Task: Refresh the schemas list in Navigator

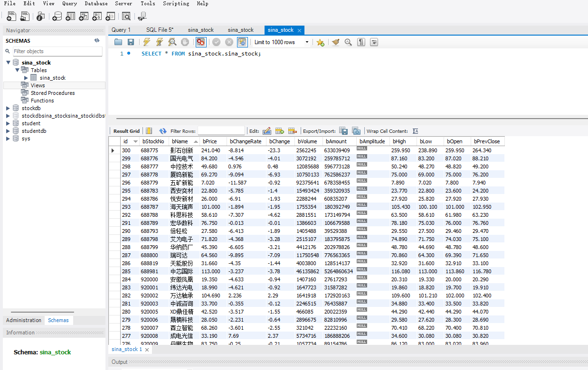Action: pyautogui.click(x=97, y=41)
